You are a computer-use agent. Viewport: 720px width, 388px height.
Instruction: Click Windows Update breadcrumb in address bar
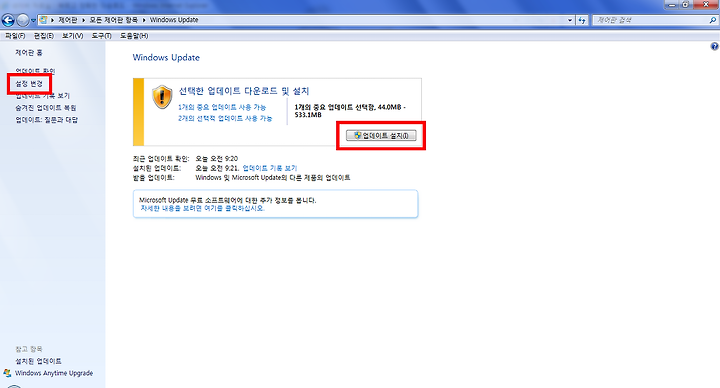[x=174, y=20]
